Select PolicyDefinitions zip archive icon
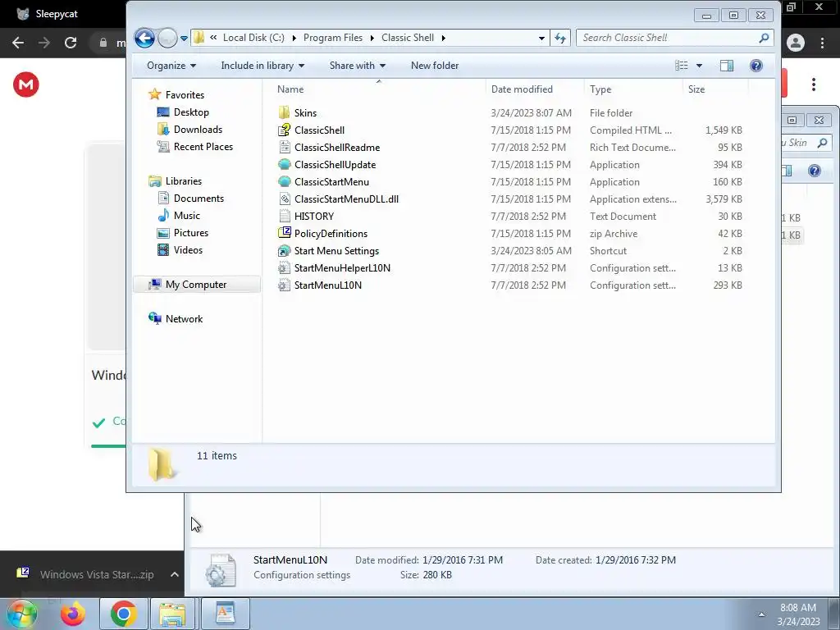Image resolution: width=840 pixels, height=630 pixels. 284,233
